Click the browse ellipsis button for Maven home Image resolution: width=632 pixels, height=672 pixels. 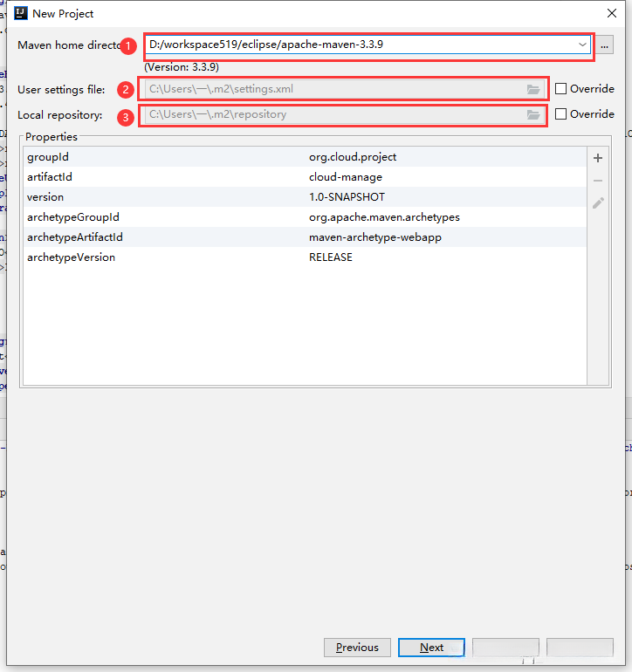coord(604,45)
